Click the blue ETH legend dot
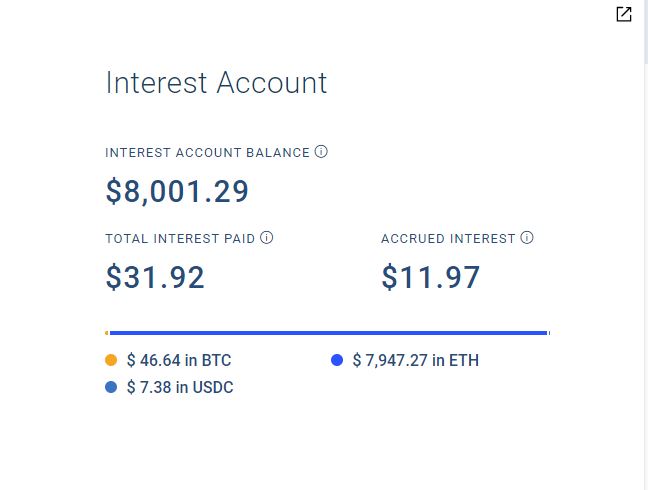Screen dimensions: 648x490 (337, 360)
